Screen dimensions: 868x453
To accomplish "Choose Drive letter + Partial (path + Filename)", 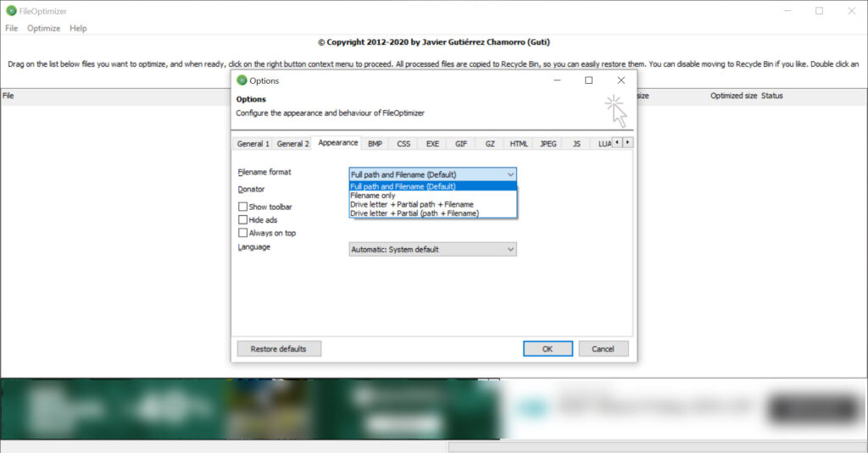I will coord(433,213).
